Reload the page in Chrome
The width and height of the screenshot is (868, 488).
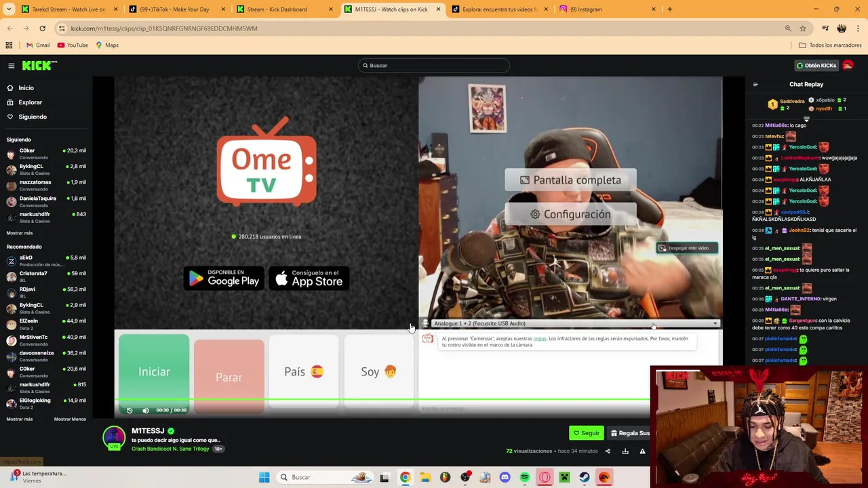tap(42, 28)
